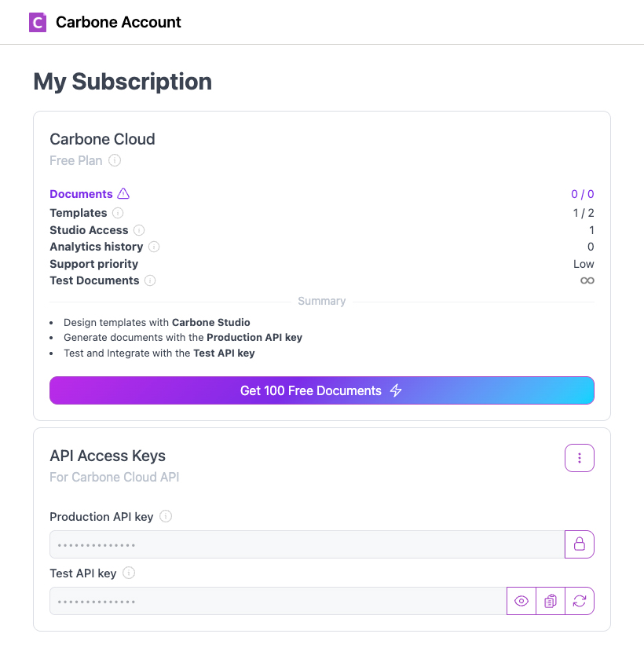The height and width of the screenshot is (652, 644).
Task: Regenerate the Test API key
Action: click(580, 601)
